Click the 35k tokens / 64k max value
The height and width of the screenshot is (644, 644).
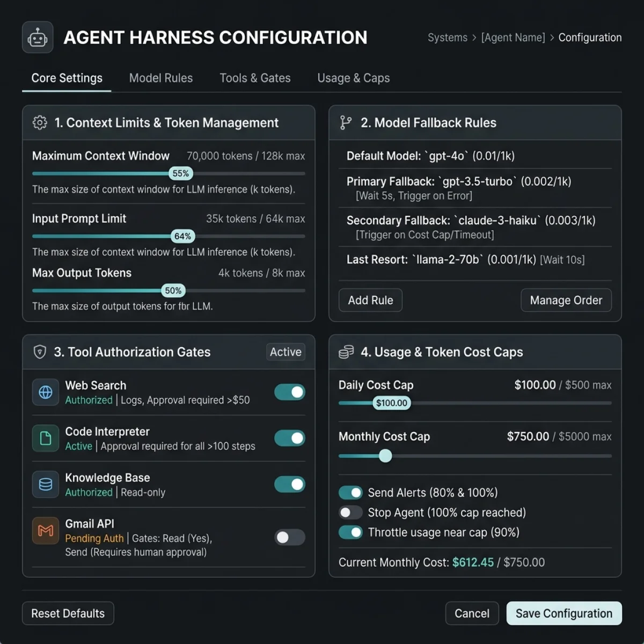[x=255, y=219]
